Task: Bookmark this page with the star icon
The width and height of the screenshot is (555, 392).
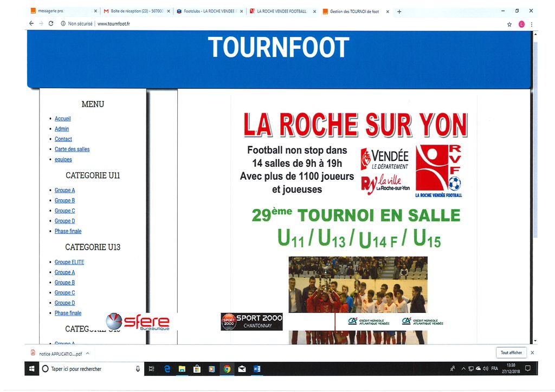Action: tap(509, 24)
